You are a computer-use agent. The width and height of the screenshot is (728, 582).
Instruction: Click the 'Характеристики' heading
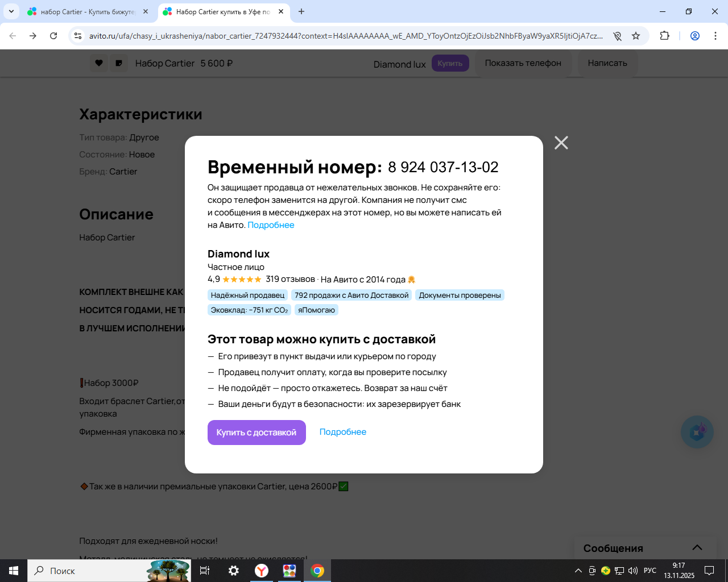[140, 114]
